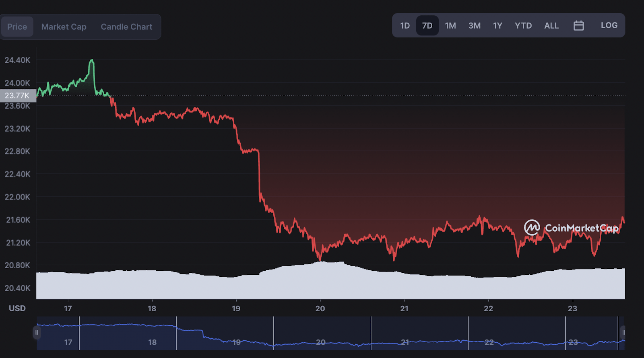The width and height of the screenshot is (644, 358).
Task: Click the 23.77K current price label
Action: coord(18,96)
